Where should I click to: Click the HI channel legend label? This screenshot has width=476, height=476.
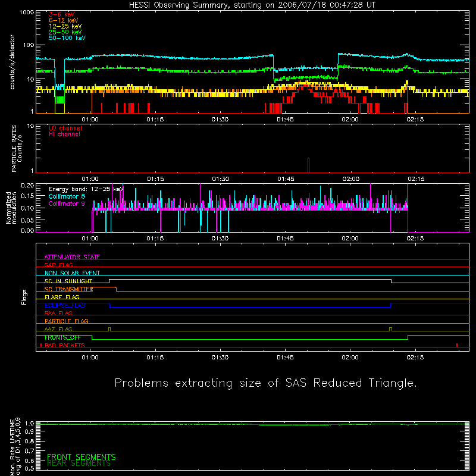click(x=64, y=134)
